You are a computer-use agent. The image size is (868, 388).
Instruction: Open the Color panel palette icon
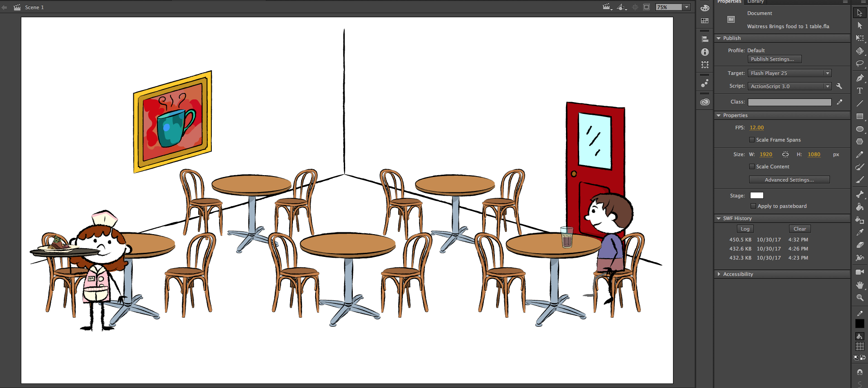705,8
